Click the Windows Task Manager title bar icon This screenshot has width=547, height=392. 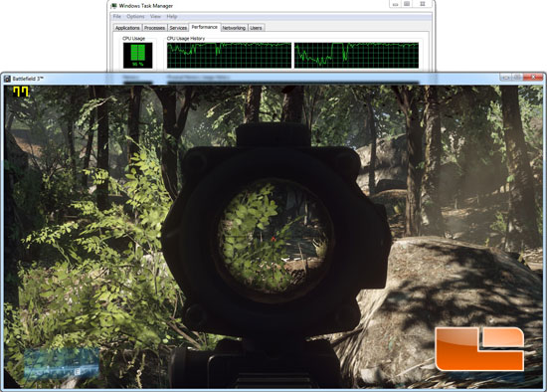[x=113, y=6]
